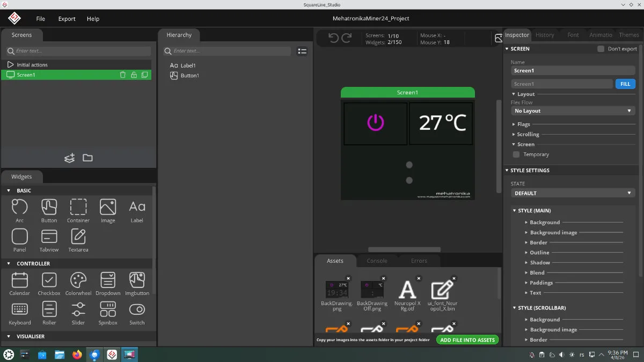Click the Undo arrow in canvas toolbar
Viewport: 644px width, 362px height.
pyautogui.click(x=333, y=38)
